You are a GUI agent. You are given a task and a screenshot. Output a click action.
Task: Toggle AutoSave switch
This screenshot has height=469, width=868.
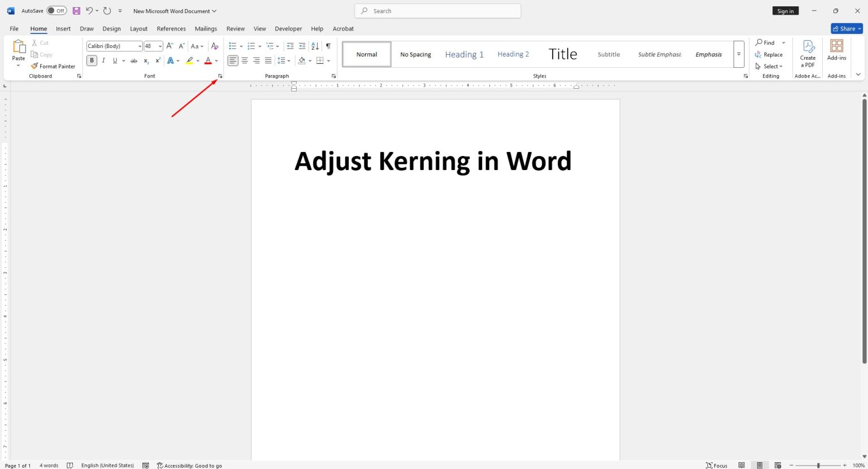[57, 11]
